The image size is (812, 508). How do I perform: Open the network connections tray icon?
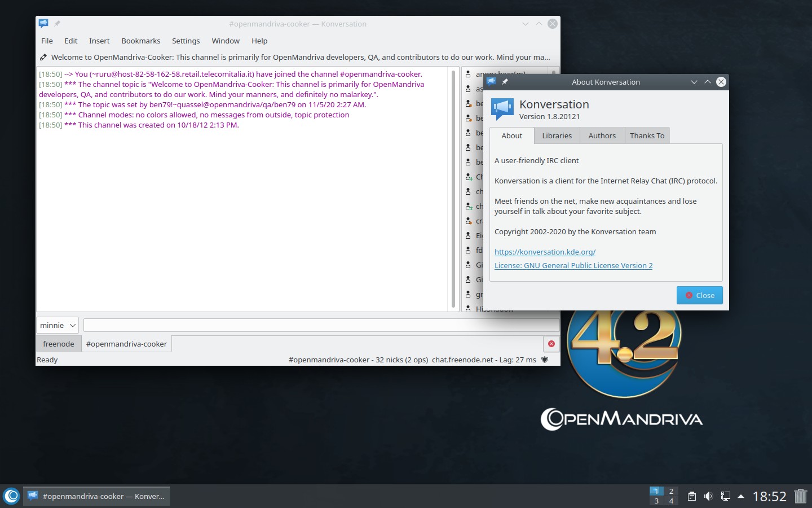726,496
